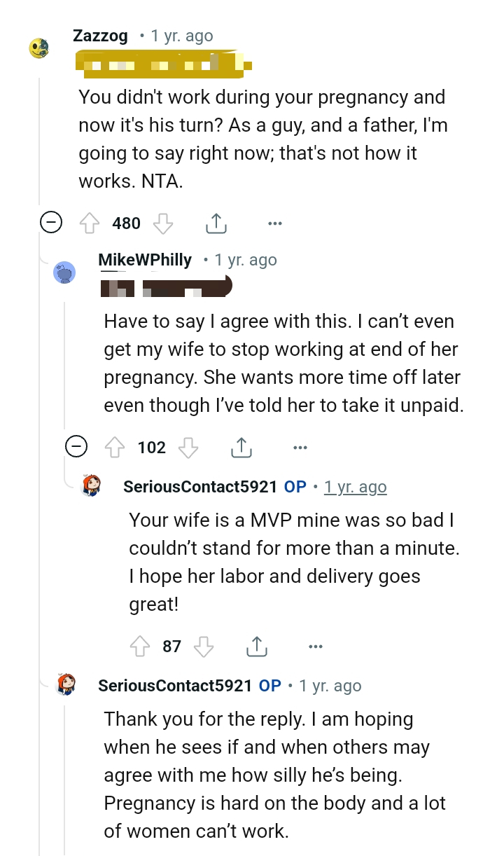Click the underlined "1 yr. ago" timestamp link
This screenshot has width=504, height=856.
(356, 486)
